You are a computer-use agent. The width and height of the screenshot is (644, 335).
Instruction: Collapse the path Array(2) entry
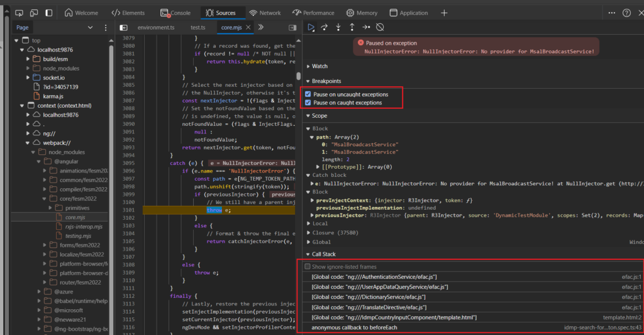(312, 137)
